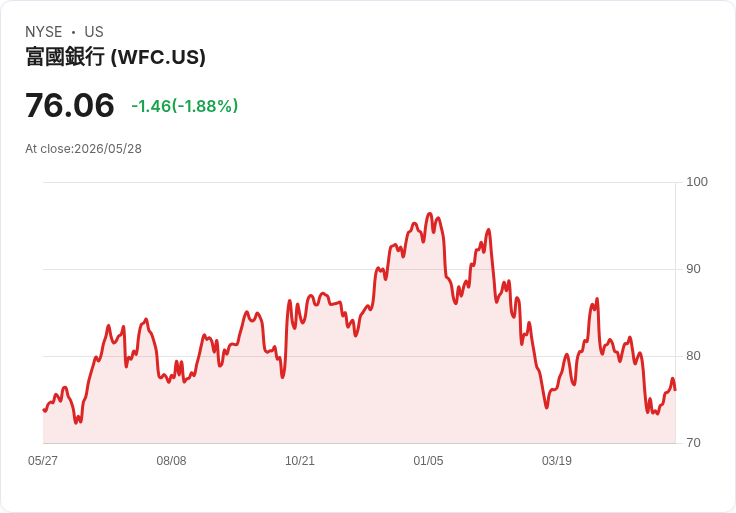Click the At close date text

click(x=84, y=149)
